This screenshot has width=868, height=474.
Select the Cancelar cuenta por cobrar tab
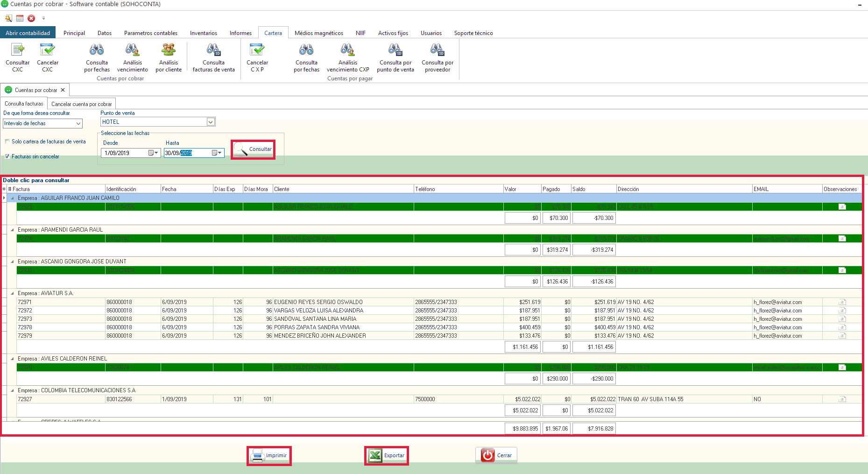click(81, 104)
